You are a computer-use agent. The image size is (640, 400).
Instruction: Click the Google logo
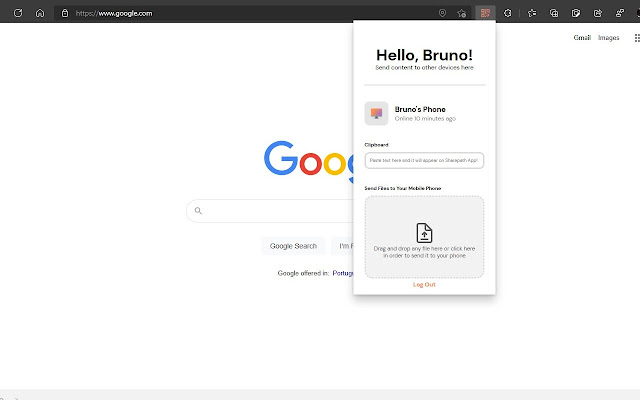(309, 161)
